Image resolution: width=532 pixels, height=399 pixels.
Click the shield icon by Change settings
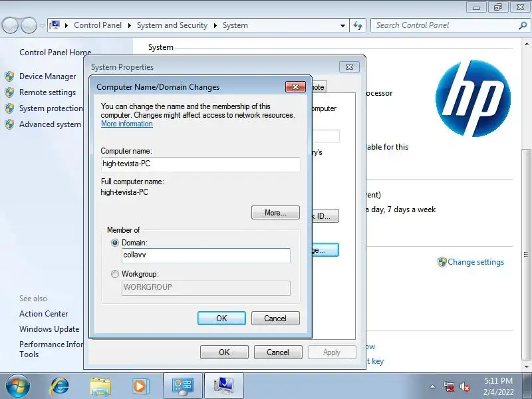[x=442, y=262]
